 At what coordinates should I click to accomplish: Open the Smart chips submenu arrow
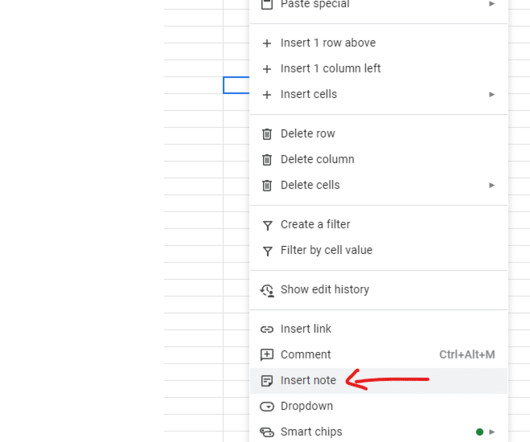click(x=492, y=432)
